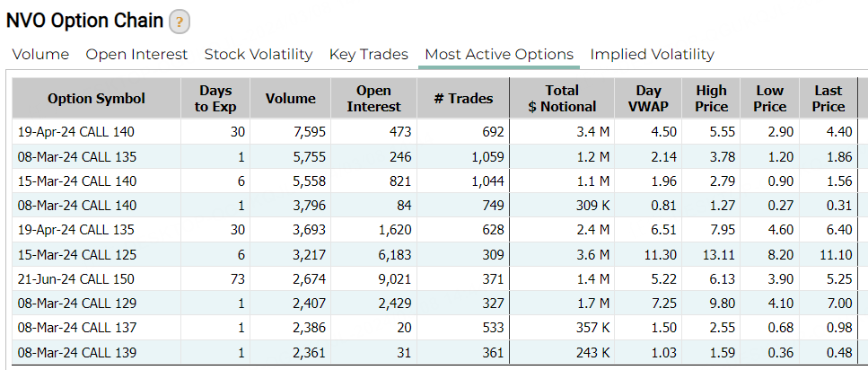Select the 15-Mar-24 CALL 140 row

click(434, 181)
